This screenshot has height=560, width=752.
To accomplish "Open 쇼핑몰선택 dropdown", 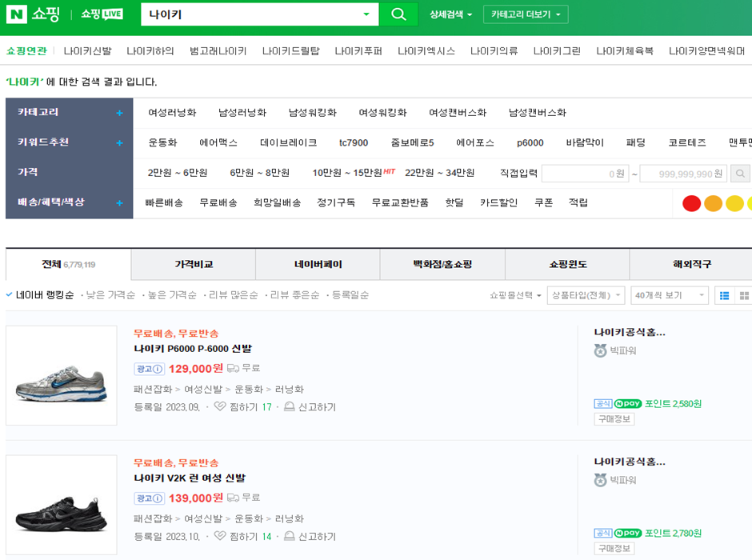I will click(x=515, y=295).
